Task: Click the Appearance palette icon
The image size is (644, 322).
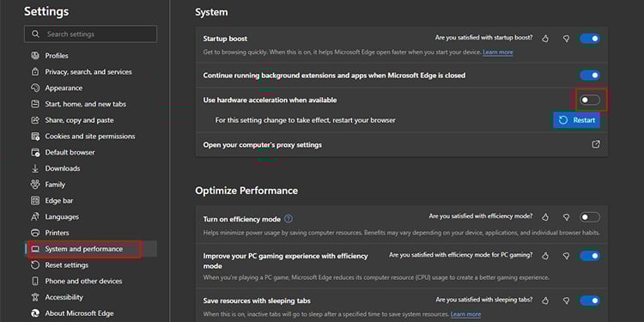Action: coord(35,88)
